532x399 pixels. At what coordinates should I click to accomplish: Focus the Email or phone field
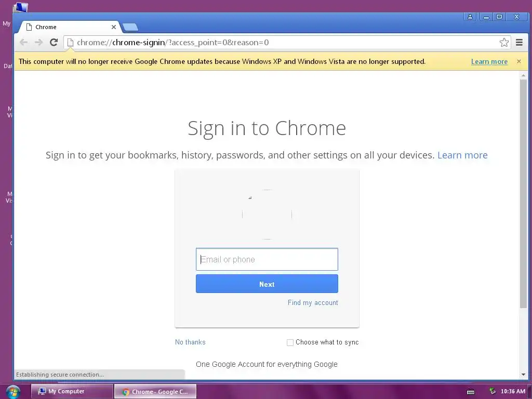coord(267,259)
